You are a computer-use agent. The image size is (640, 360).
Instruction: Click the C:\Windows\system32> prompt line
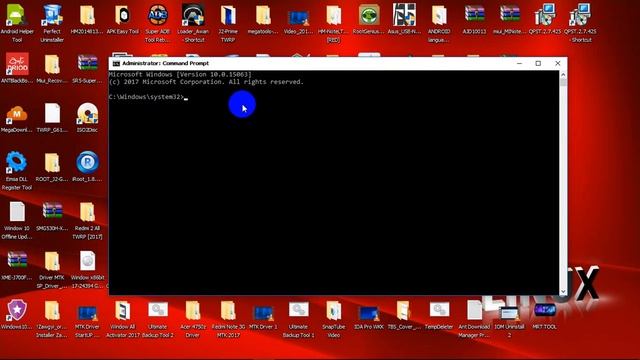tap(148, 97)
